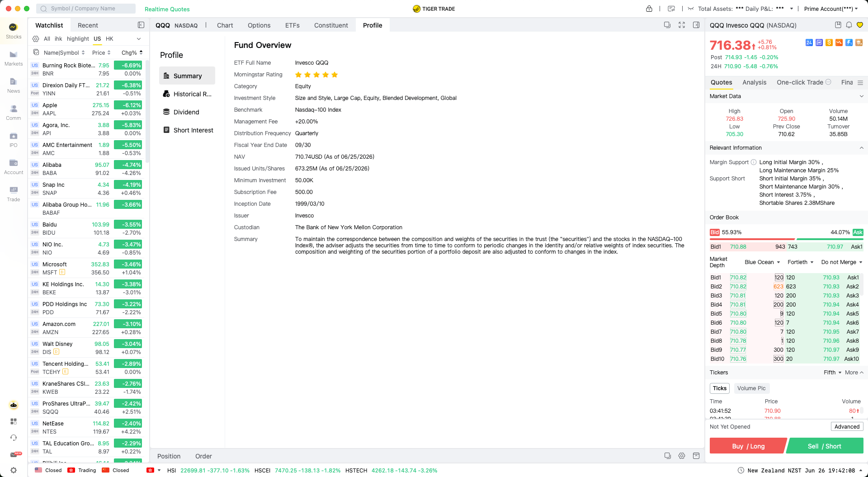Open the Short Interest profile section
868x477 pixels.
point(187,130)
